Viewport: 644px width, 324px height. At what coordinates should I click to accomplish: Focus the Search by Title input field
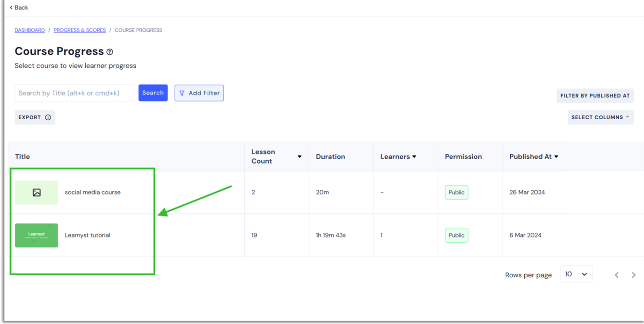pyautogui.click(x=75, y=93)
